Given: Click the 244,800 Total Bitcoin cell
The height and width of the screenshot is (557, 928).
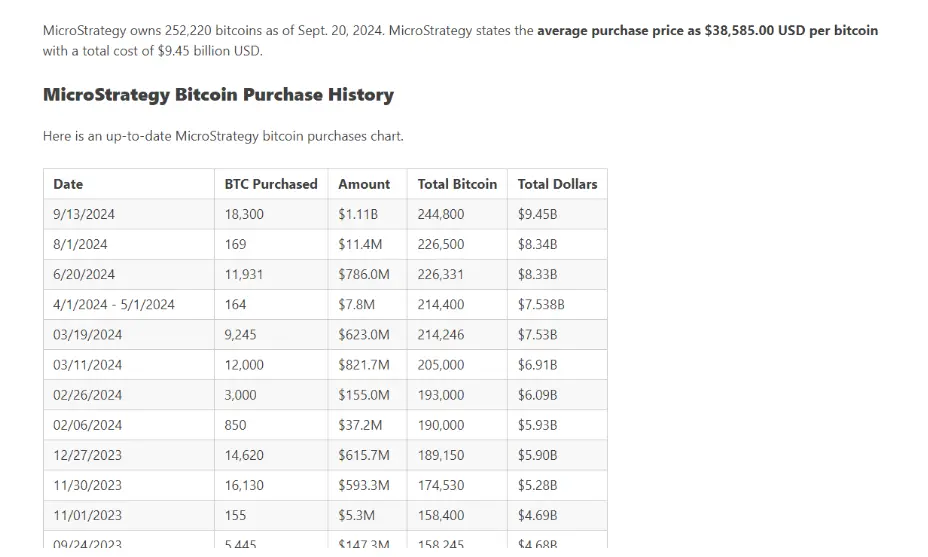Looking at the screenshot, I should [441, 214].
